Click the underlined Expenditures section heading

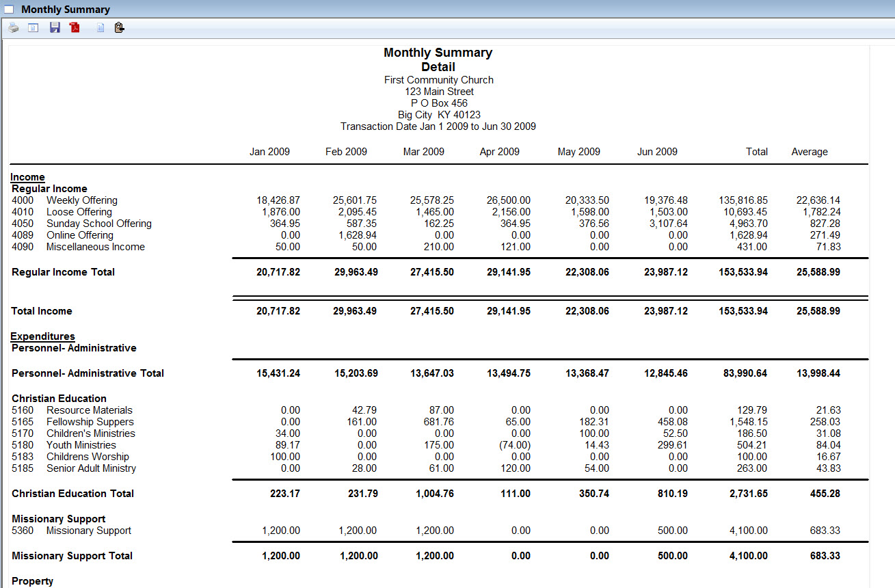43,336
